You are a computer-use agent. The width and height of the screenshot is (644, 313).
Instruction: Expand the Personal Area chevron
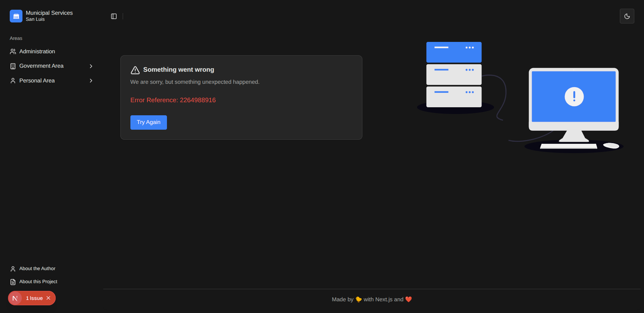(x=91, y=81)
